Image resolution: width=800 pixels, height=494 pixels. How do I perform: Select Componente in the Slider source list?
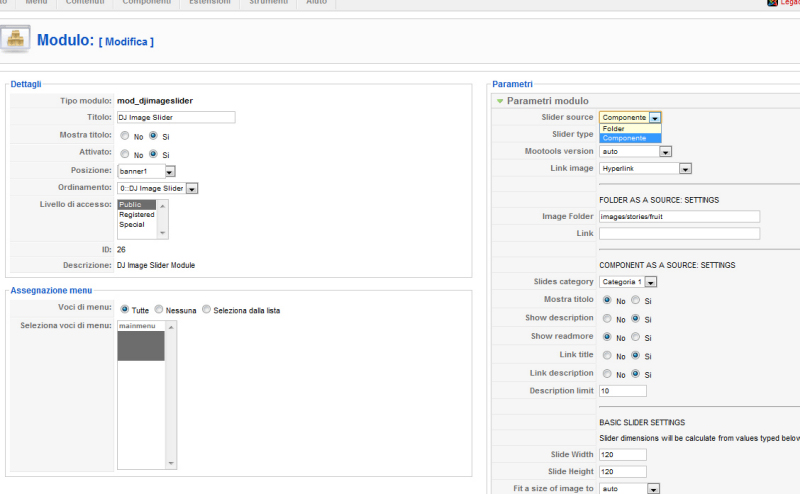[x=630, y=138]
